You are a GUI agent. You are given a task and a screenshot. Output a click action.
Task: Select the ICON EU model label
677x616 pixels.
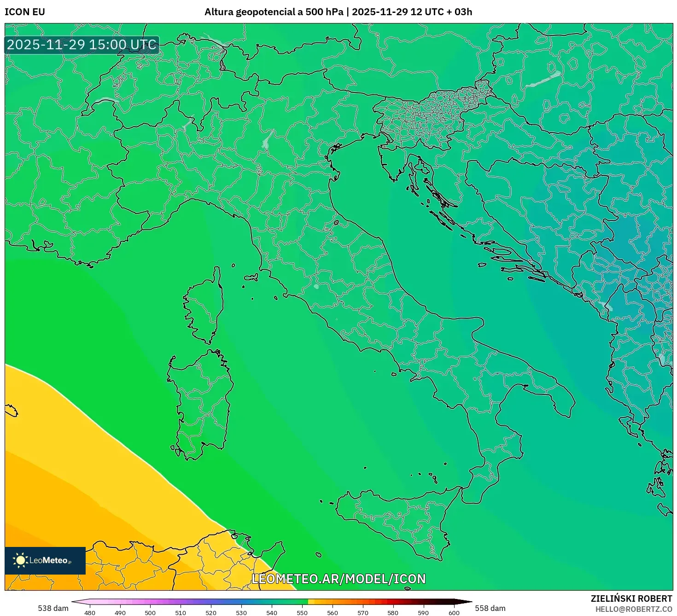click(24, 12)
